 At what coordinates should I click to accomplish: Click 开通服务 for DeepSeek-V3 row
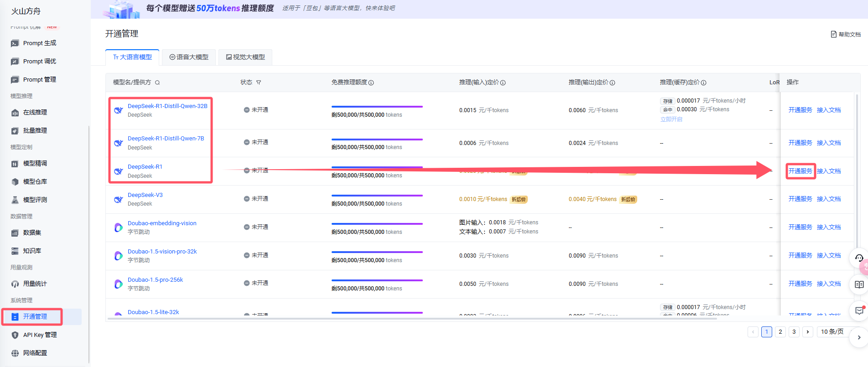(800, 199)
